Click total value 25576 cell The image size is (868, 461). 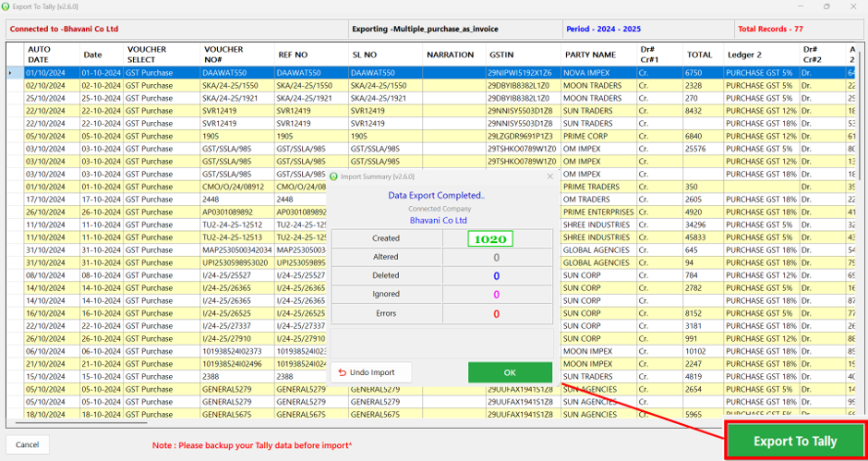coord(703,149)
